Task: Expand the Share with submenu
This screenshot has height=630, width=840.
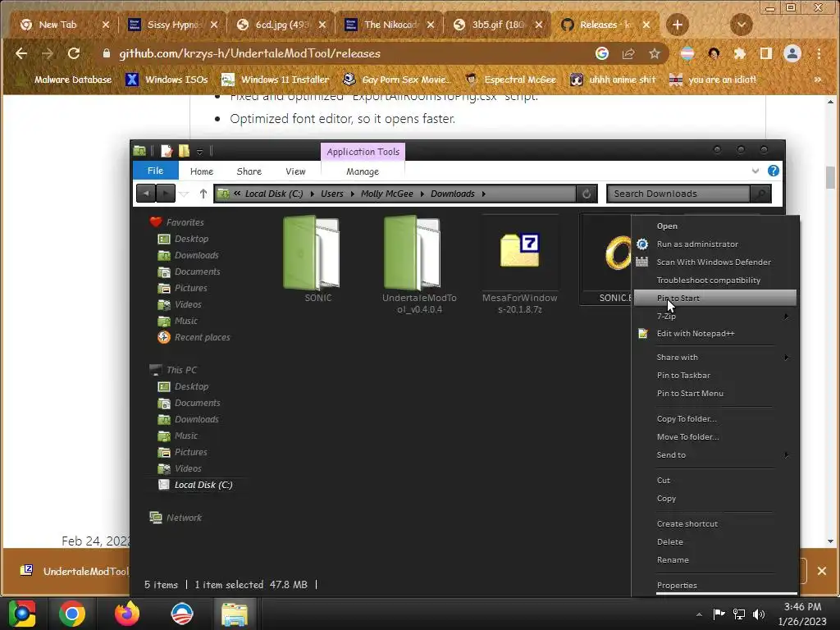Action: [714, 358]
